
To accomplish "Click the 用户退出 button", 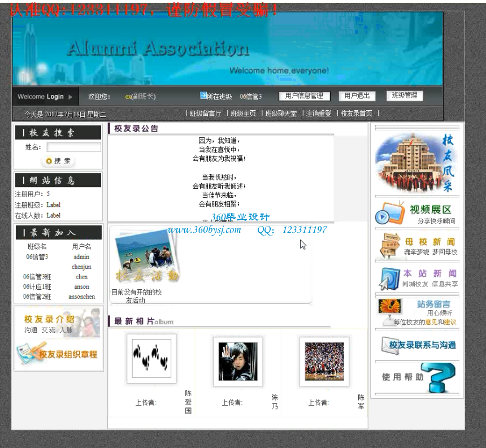I will pos(357,95).
